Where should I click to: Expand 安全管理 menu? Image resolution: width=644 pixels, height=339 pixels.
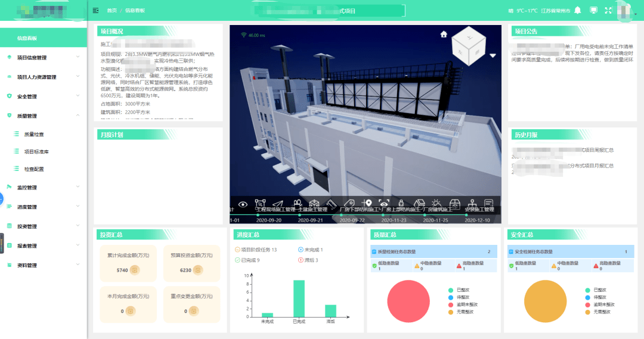44,97
